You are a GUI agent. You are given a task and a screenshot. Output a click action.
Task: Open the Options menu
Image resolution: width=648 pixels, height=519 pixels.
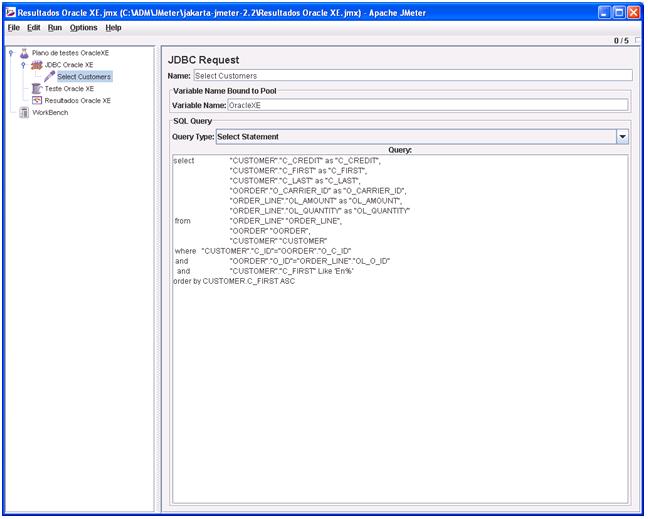click(84, 27)
